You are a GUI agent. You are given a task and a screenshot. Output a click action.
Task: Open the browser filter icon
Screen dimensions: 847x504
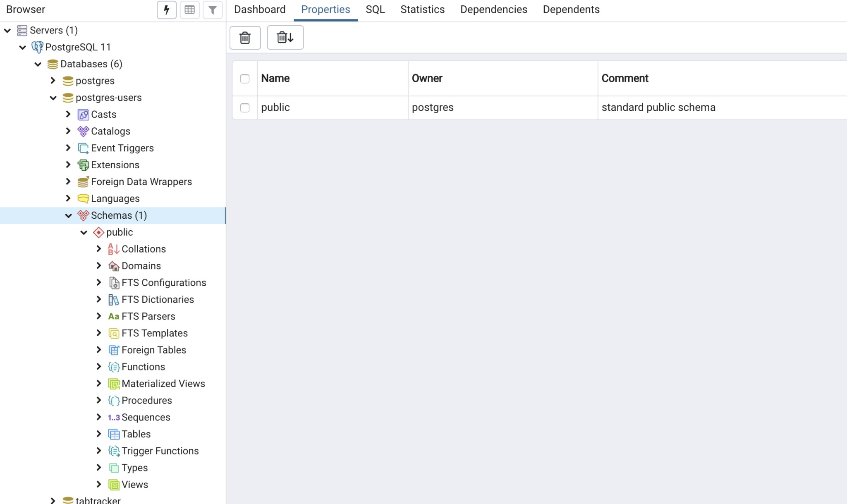coord(213,10)
